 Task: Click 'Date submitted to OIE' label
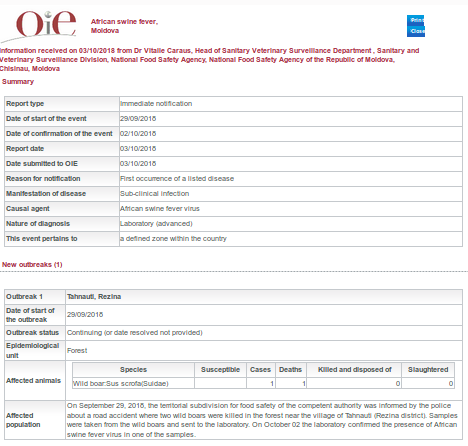42,164
